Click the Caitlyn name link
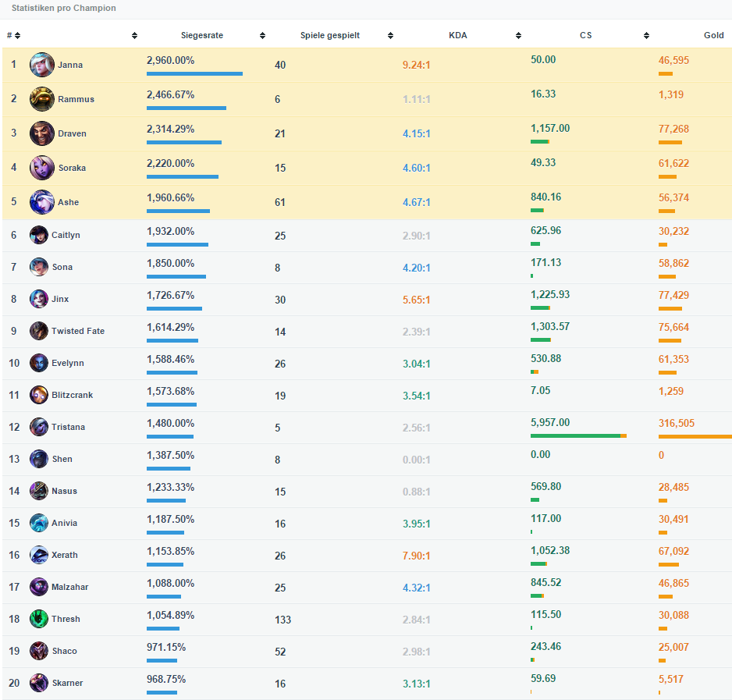The image size is (732, 700). click(x=66, y=235)
